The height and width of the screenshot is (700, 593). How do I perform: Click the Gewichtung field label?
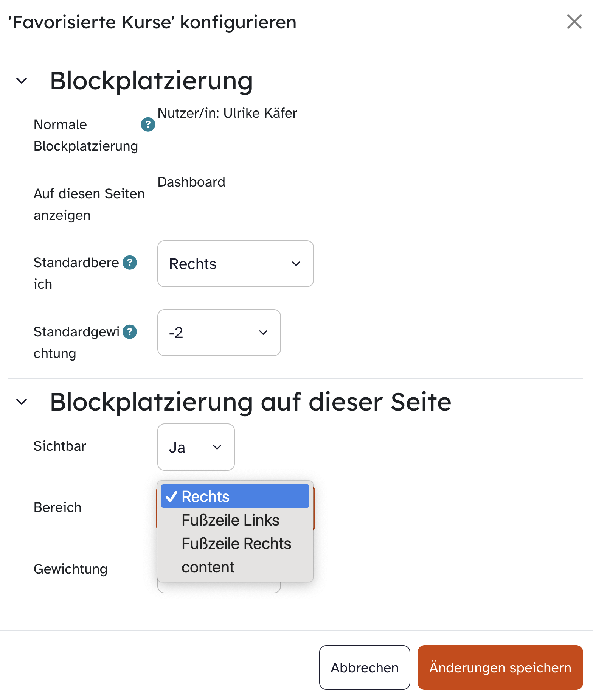coord(70,569)
